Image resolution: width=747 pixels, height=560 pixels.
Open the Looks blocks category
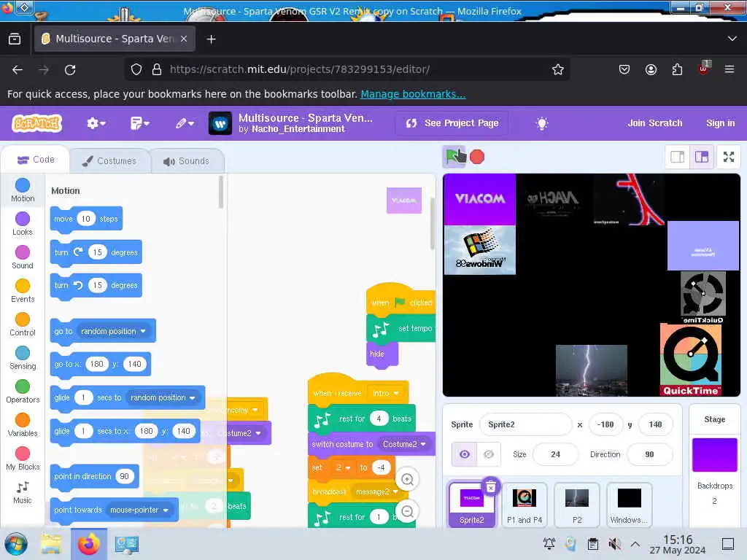point(23,225)
